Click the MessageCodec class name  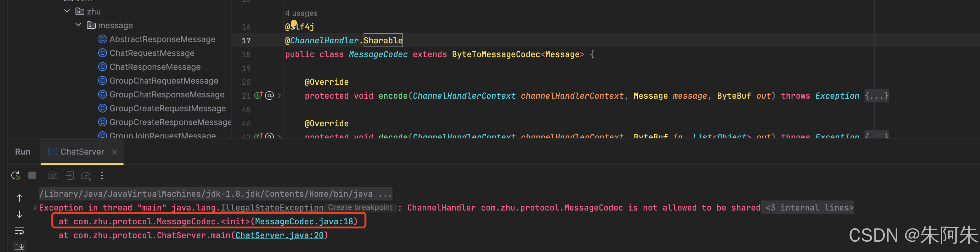click(378, 54)
